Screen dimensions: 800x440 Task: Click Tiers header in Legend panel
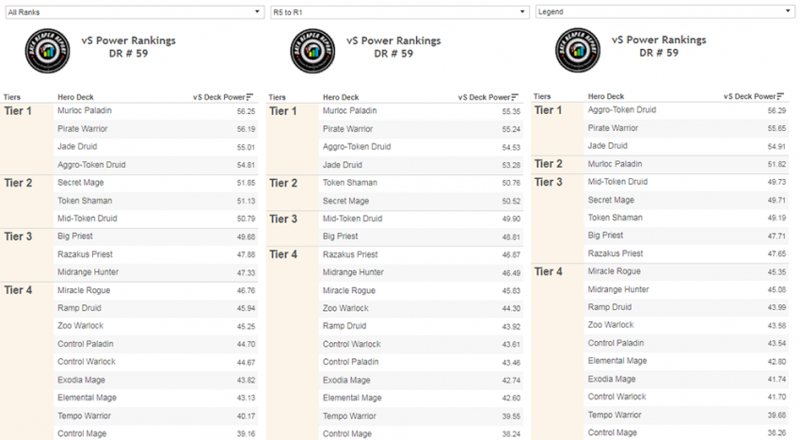542,96
